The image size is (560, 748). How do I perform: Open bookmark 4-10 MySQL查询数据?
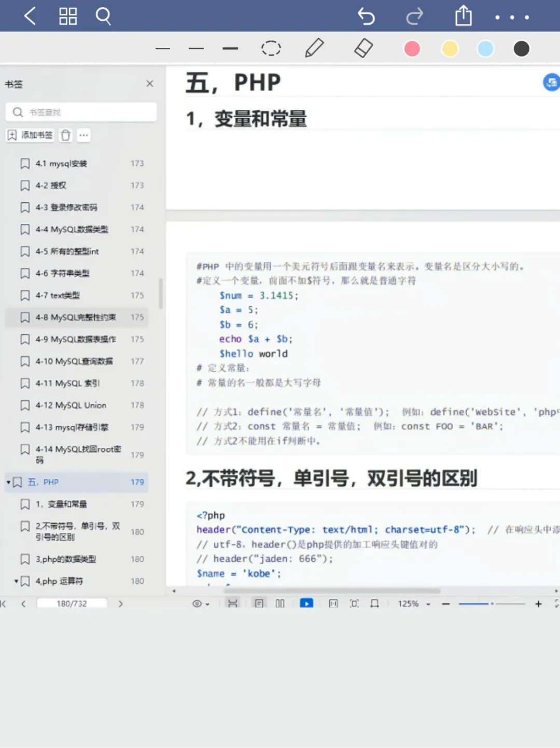click(77, 361)
